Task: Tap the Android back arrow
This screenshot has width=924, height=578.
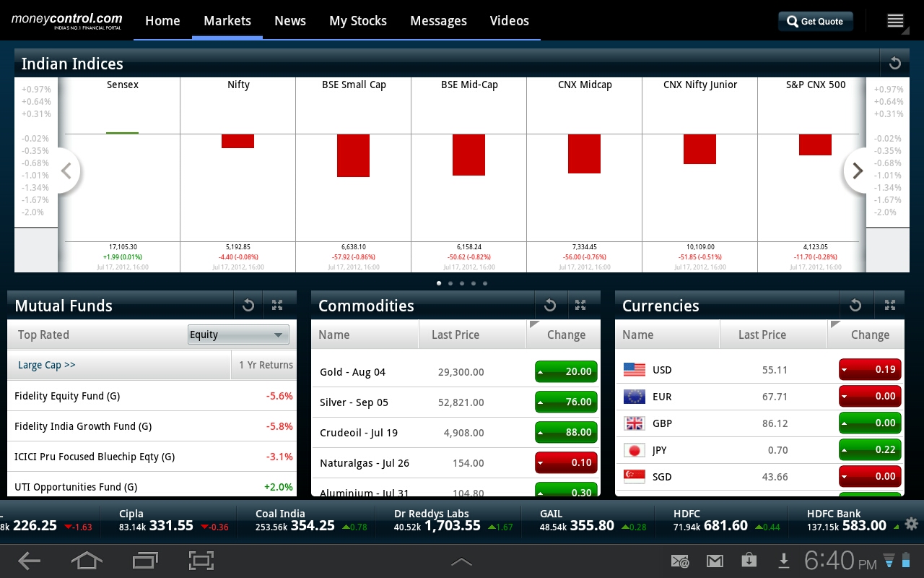Action: [30, 561]
